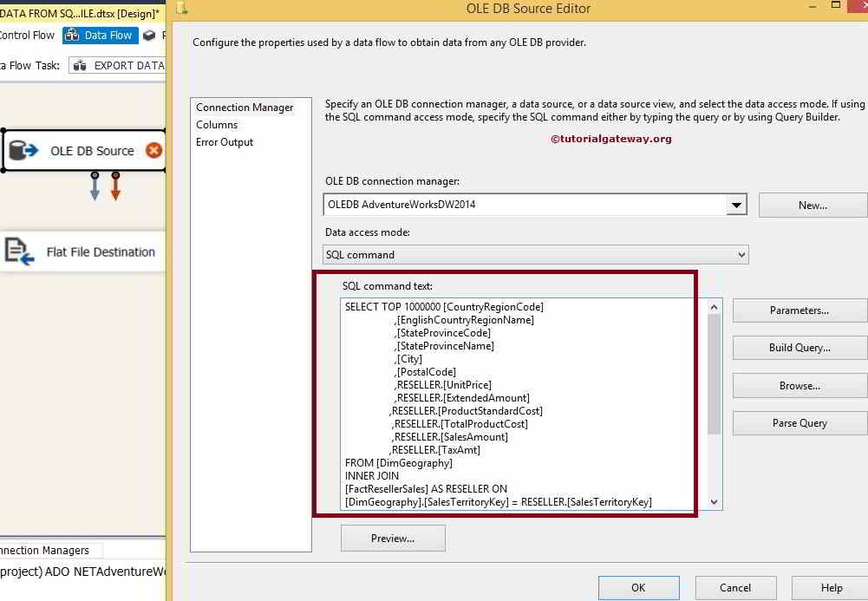Switch to the Control Flow tab
Image resolution: width=868 pixels, height=601 pixels.
(28, 36)
